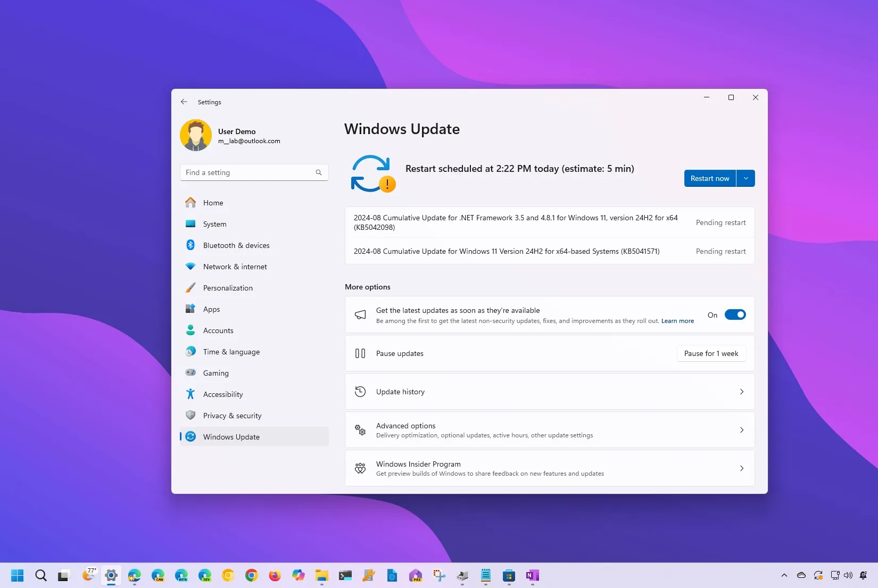Open Microsoft Store from the taskbar
This screenshot has width=878, height=588.
(509, 575)
